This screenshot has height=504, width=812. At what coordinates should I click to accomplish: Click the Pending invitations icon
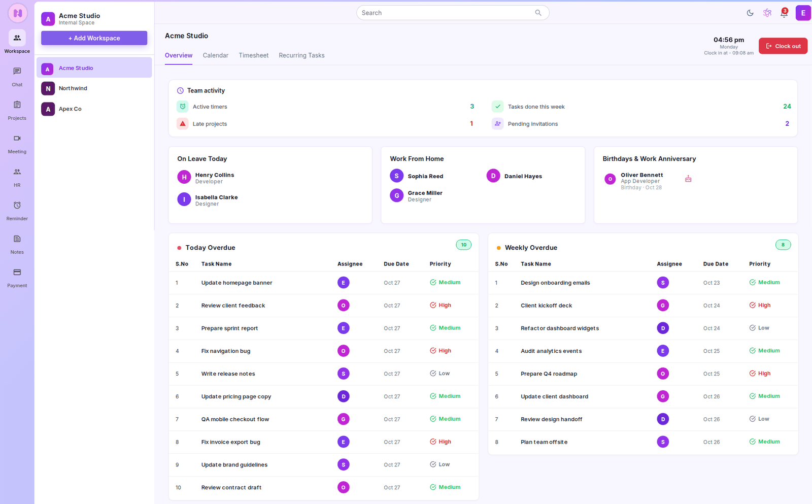point(497,124)
